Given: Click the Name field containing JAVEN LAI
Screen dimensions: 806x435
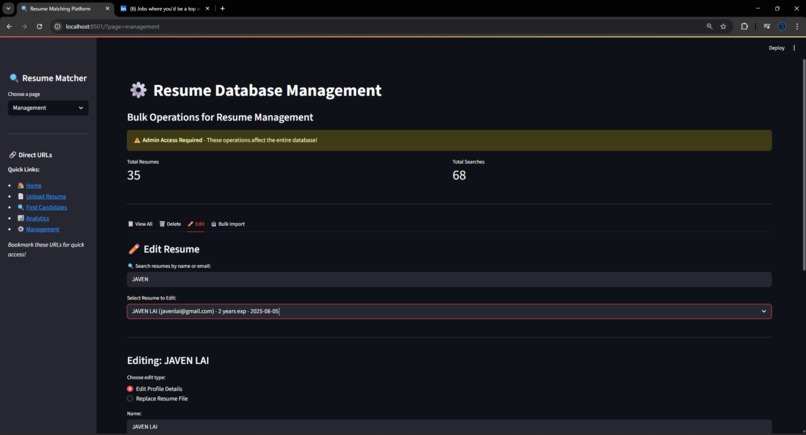Looking at the screenshot, I should tap(449, 426).
